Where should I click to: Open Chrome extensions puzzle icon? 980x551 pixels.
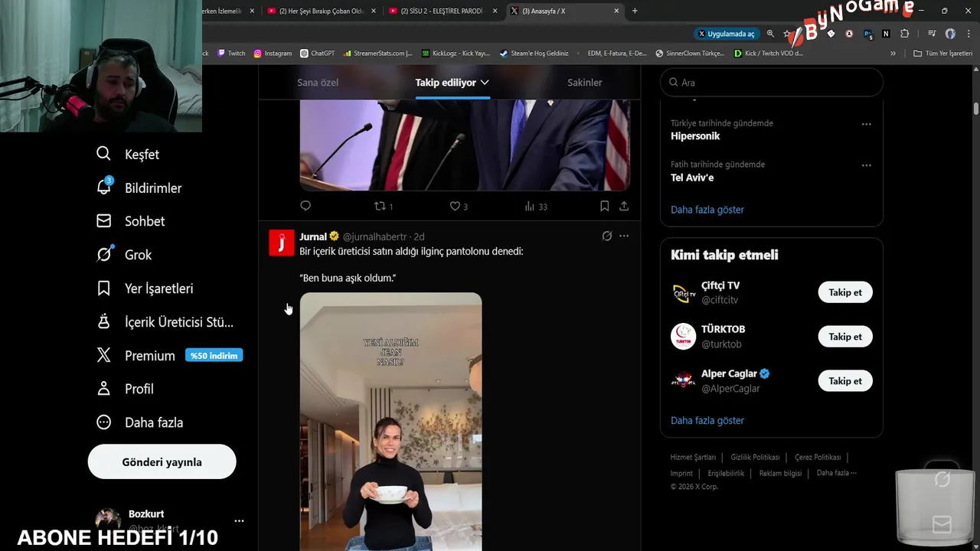pos(904,34)
